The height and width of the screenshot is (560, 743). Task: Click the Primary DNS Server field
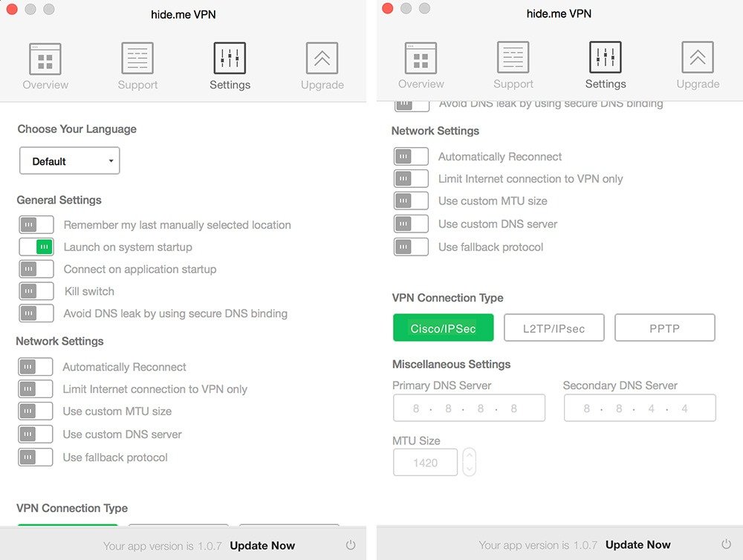(469, 408)
